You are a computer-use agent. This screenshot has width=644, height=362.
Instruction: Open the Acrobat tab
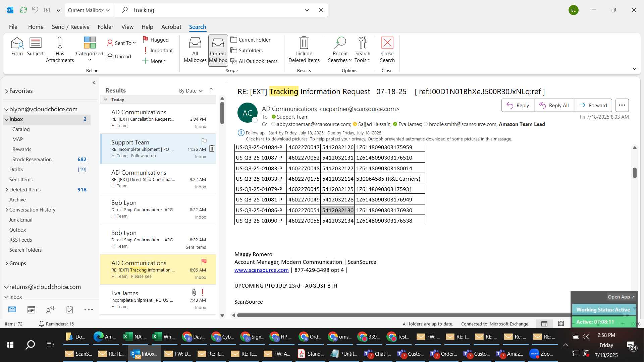pyautogui.click(x=171, y=27)
